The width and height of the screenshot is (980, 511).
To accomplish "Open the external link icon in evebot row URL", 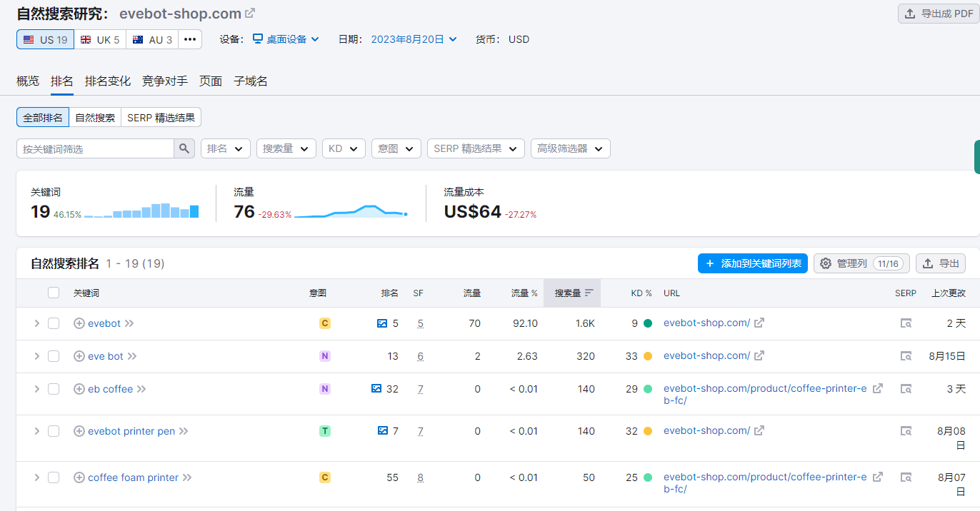I will tap(759, 323).
